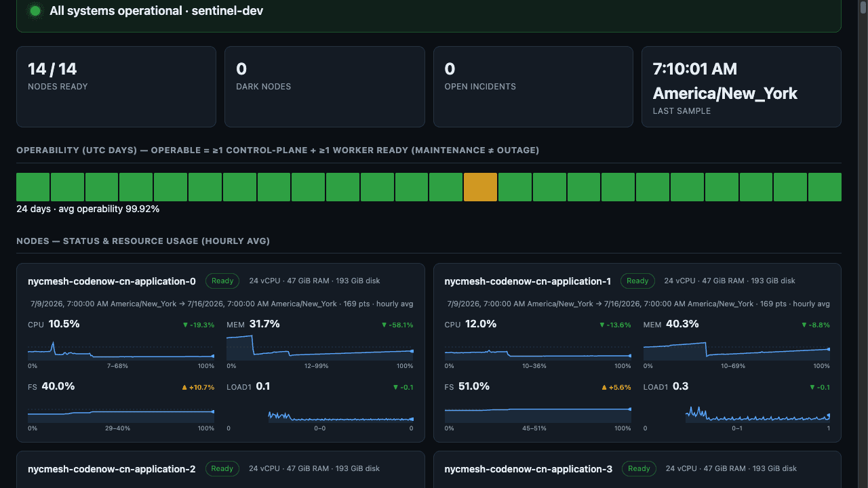This screenshot has width=868, height=488.
Task: Open node name nycmesh-codenow-cn-application-1
Action: 528,281
